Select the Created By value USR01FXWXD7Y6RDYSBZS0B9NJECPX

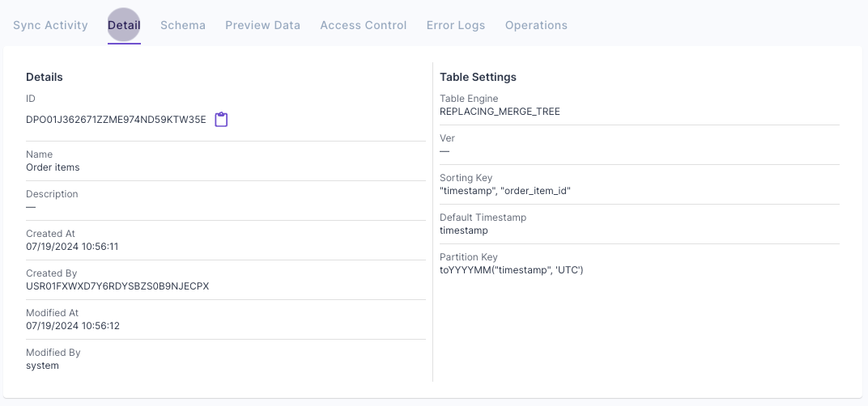pyautogui.click(x=117, y=286)
